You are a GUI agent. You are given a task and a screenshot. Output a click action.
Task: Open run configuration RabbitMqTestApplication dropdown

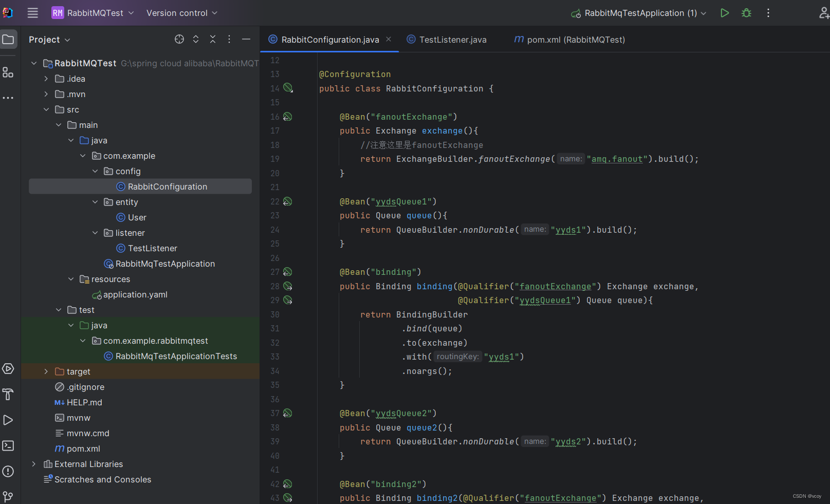639,13
